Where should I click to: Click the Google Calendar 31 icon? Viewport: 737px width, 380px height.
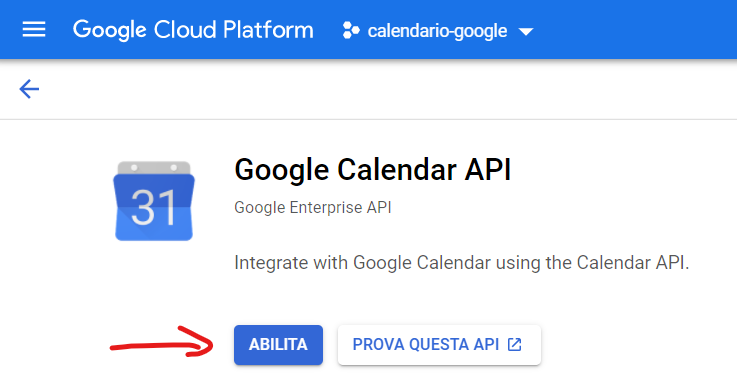pos(154,201)
